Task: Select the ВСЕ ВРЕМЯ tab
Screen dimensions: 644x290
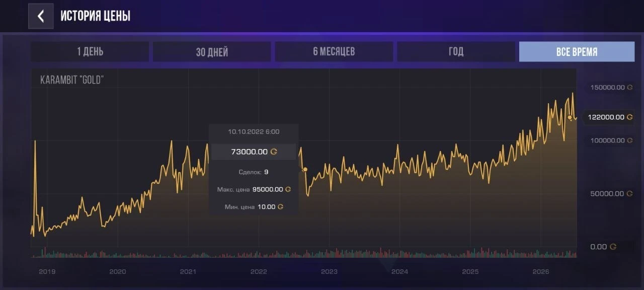Action: [577, 51]
